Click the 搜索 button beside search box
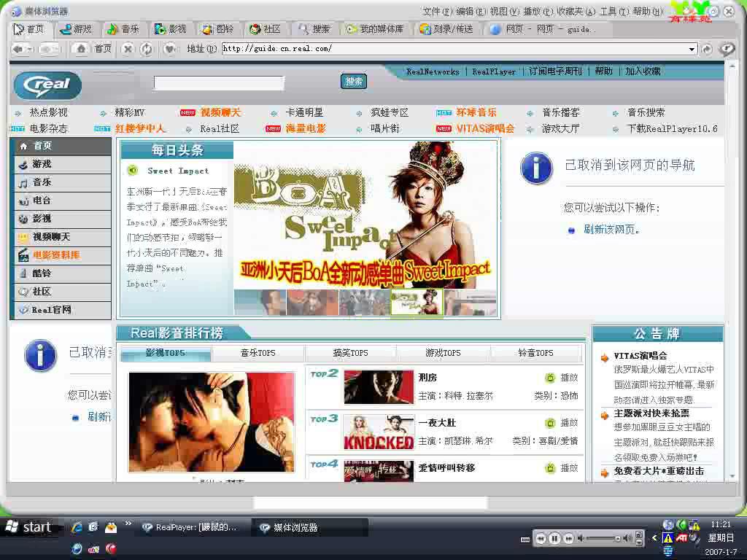747x560 pixels. coord(354,82)
